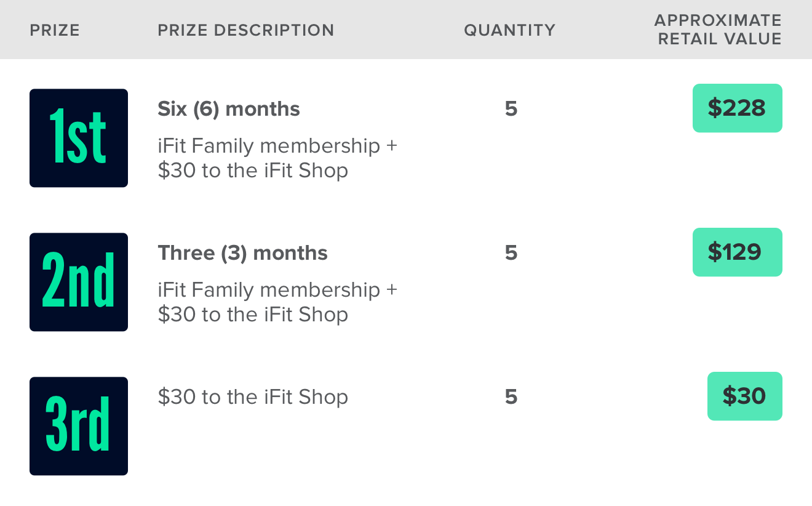This screenshot has width=812, height=506.
Task: Click the quantity 5 for second prize
Action: (511, 253)
